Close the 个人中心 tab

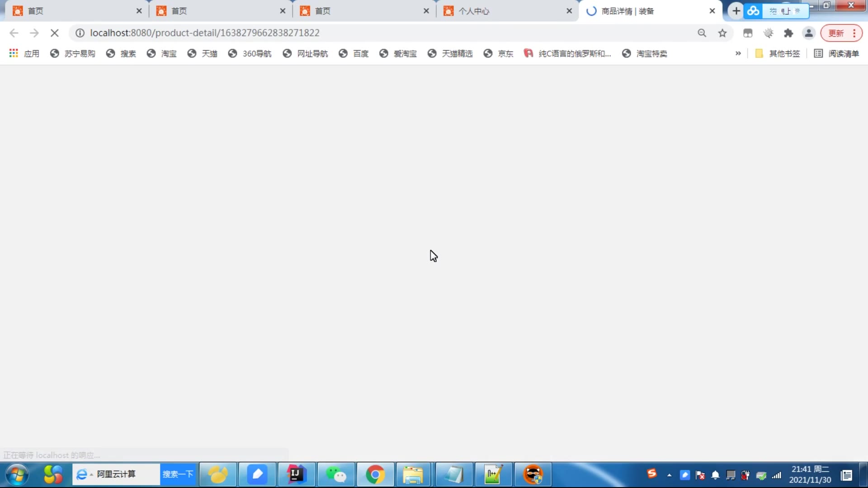[x=569, y=11]
